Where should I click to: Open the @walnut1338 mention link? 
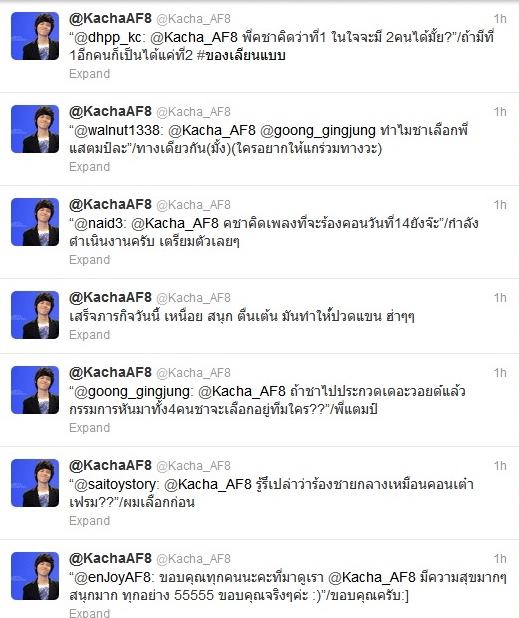click(116, 130)
